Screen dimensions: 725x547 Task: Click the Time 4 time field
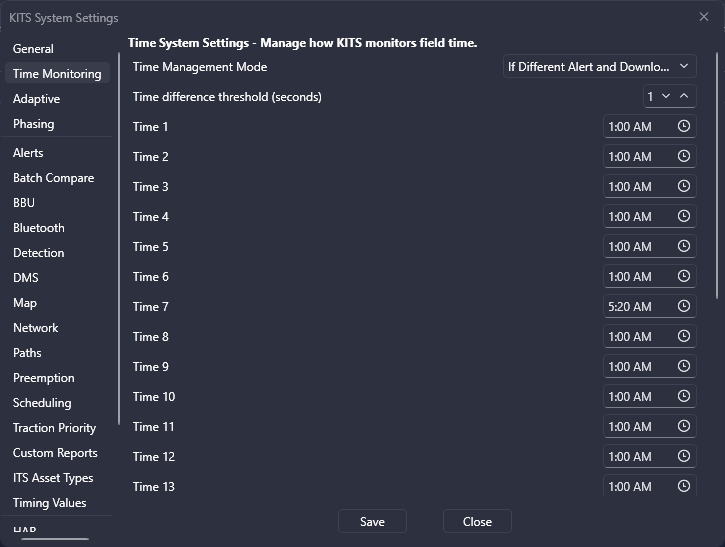(650, 216)
